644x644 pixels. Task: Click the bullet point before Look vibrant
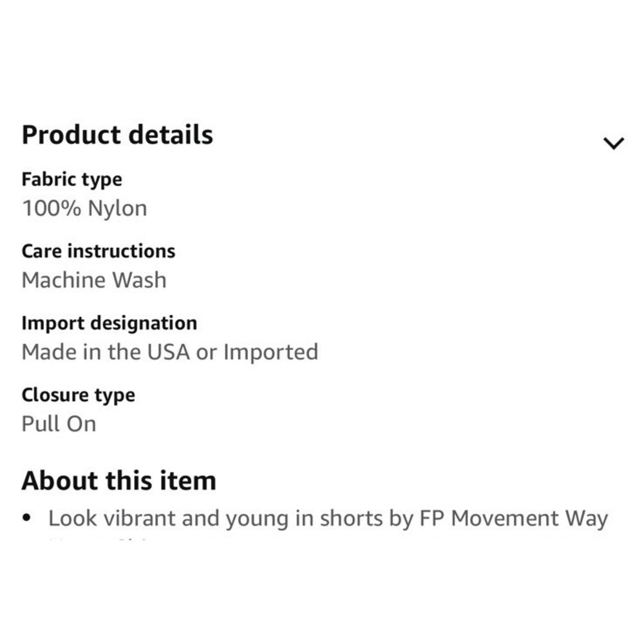(x=26, y=518)
